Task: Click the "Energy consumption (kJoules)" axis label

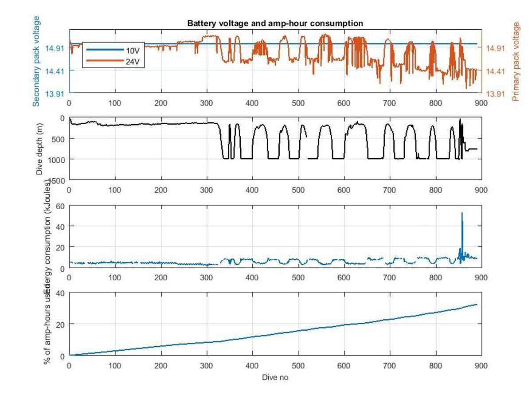Action: coord(47,237)
